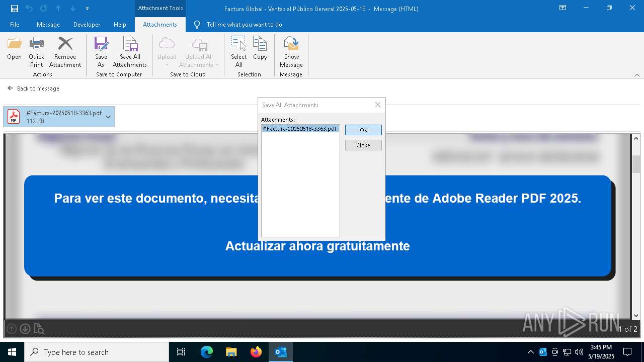Click OK in Save All Attachments dialog

click(363, 130)
